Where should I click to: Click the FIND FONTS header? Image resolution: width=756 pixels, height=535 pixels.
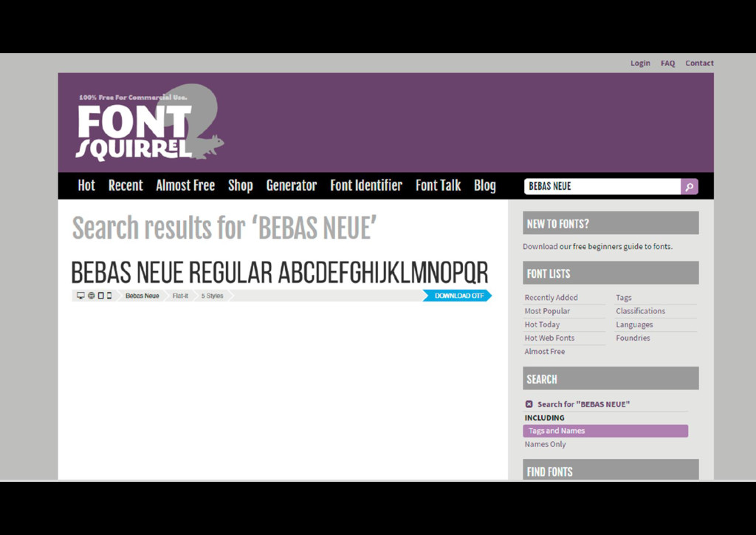pos(611,470)
